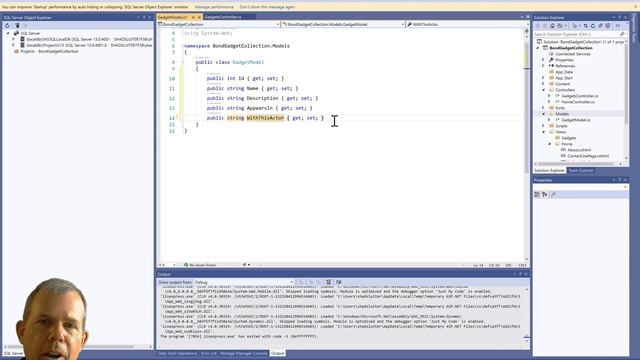Switch to GadgetModel.cs tab

[173, 17]
